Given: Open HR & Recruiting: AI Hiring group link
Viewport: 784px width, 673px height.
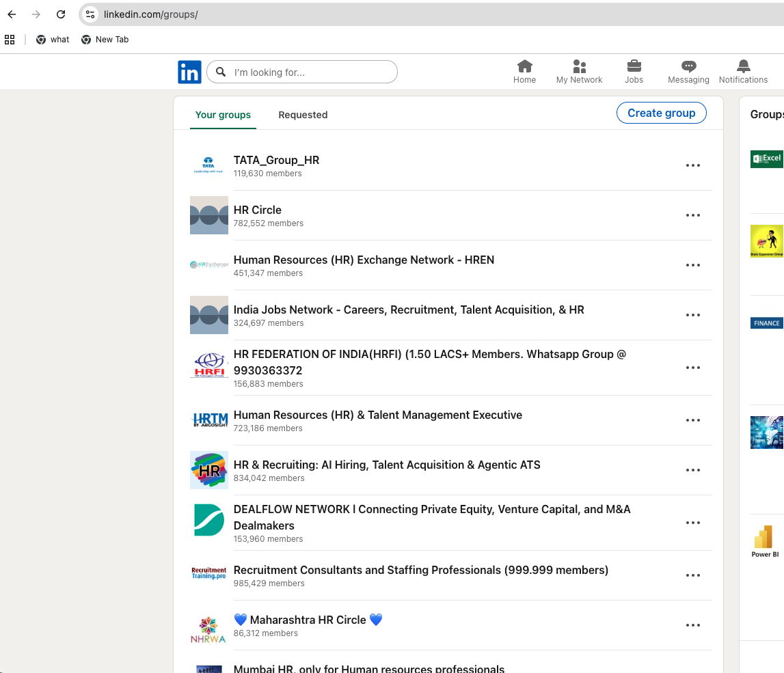Looking at the screenshot, I should pos(386,465).
